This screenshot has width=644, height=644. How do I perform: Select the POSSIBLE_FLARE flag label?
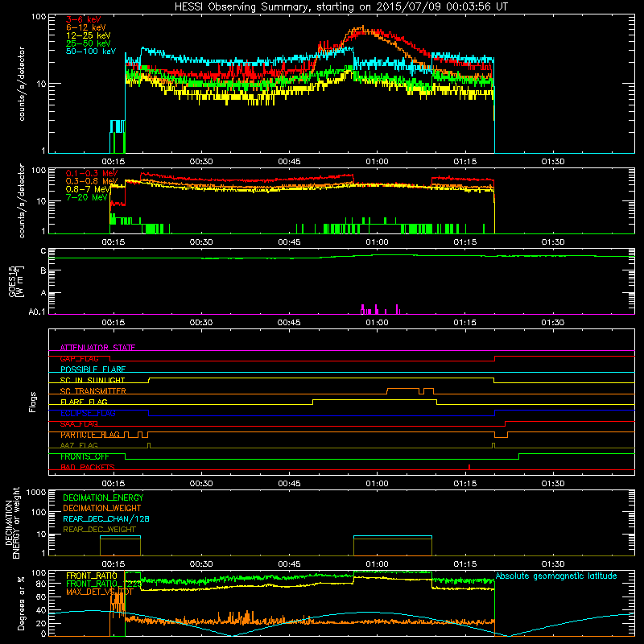point(93,369)
